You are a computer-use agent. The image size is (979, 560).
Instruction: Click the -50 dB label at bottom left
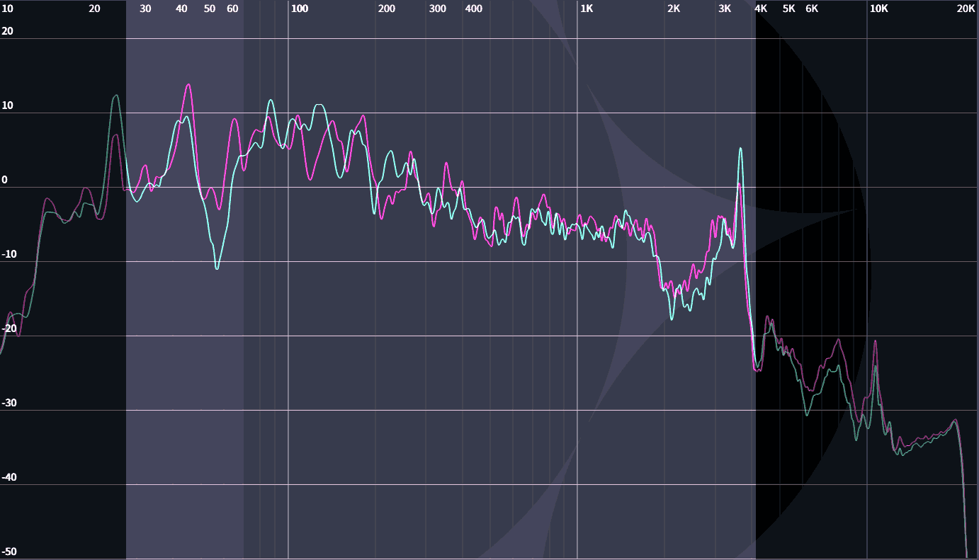[9, 552]
